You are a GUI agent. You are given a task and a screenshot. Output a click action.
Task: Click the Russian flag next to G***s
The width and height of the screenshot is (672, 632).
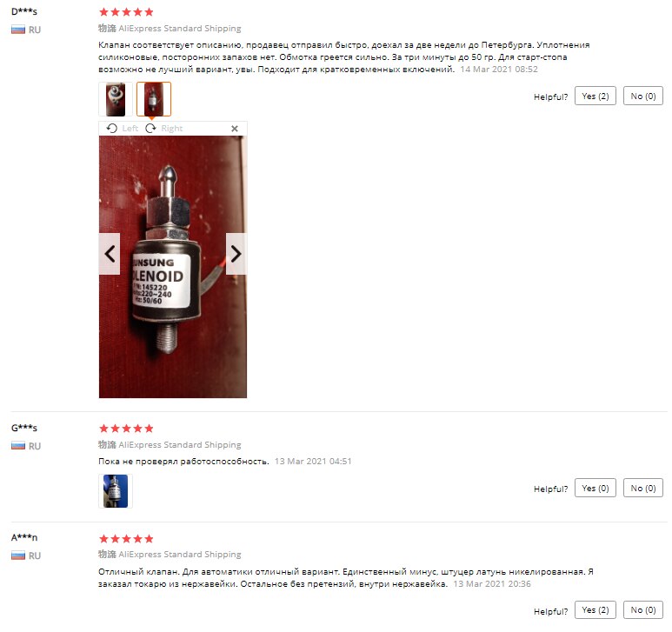pyautogui.click(x=18, y=446)
